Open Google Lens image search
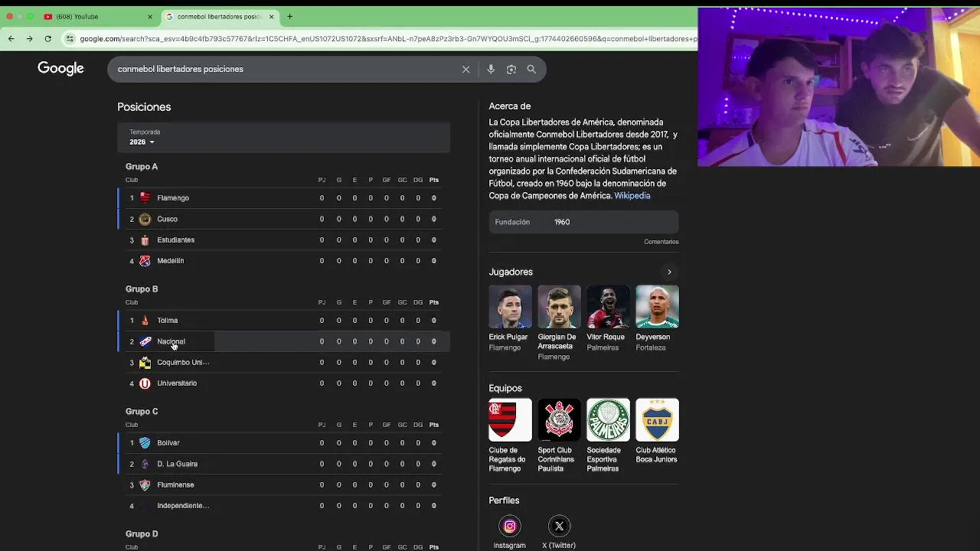 click(511, 69)
